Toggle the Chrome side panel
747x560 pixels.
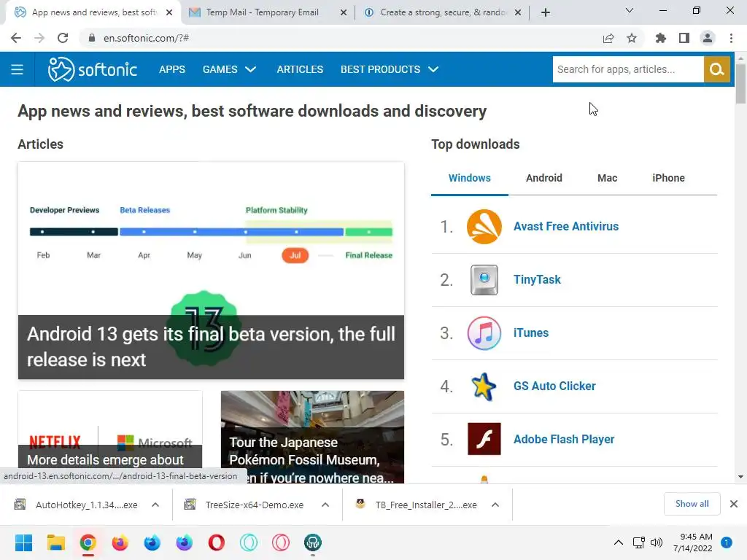tap(684, 38)
